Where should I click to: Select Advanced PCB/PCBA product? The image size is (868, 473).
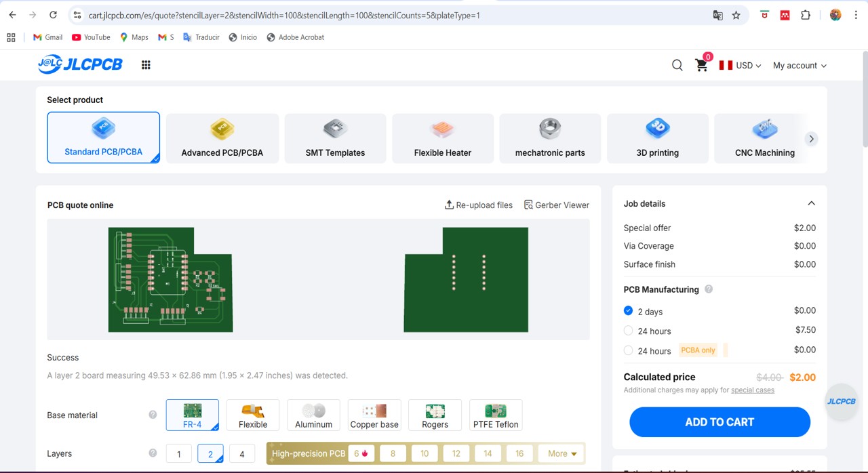point(222,138)
